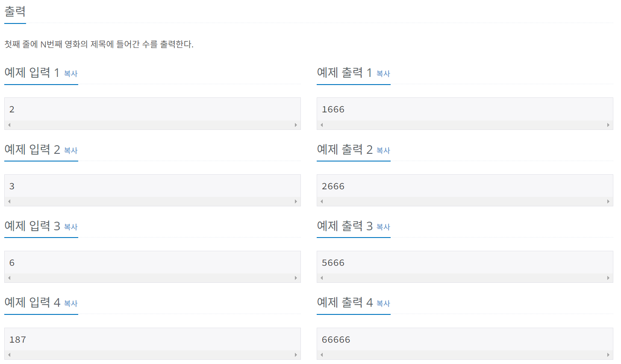The width and height of the screenshot is (621, 364).
Task: Click the left scroll arrow under input 2
Action: [9, 202]
